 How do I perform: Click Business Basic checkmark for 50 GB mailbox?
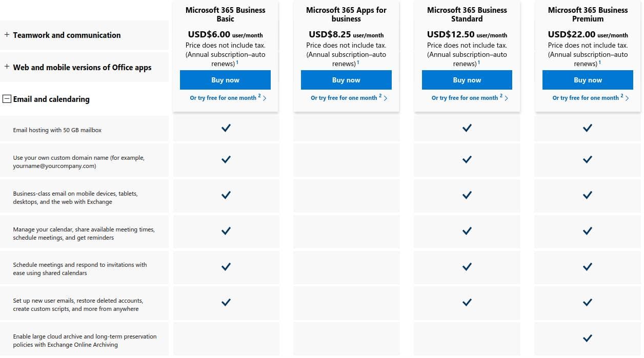pyautogui.click(x=226, y=128)
